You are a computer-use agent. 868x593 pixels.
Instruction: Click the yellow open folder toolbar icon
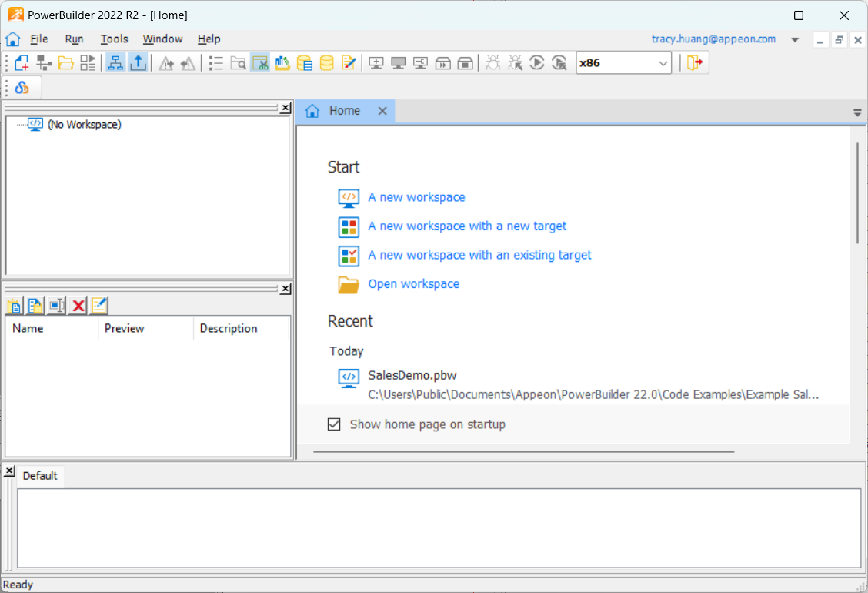click(66, 63)
